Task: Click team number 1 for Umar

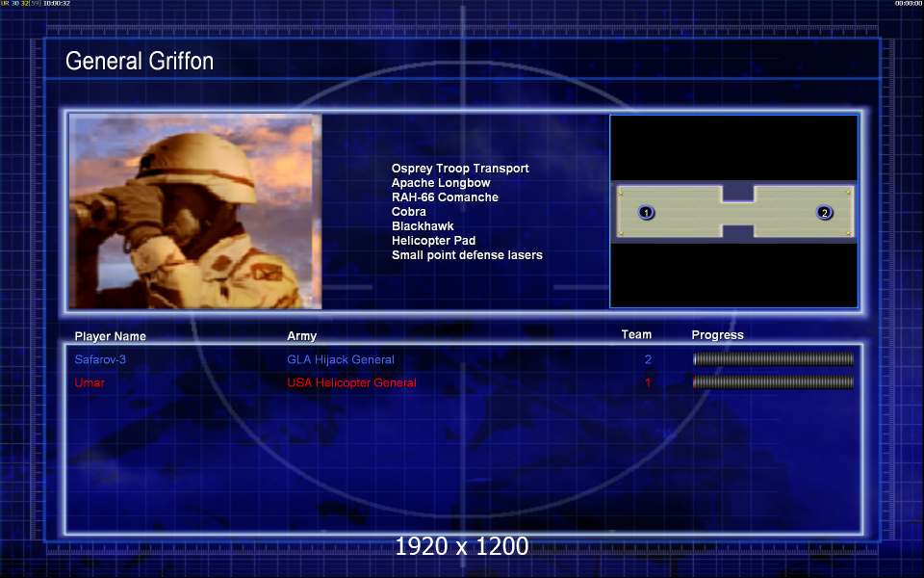Action: pyautogui.click(x=648, y=382)
